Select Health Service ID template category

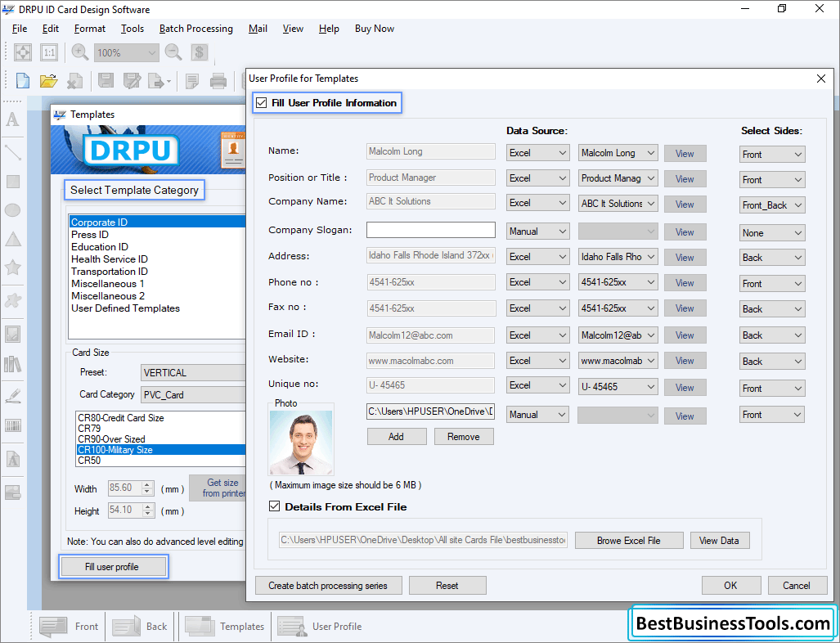(110, 259)
